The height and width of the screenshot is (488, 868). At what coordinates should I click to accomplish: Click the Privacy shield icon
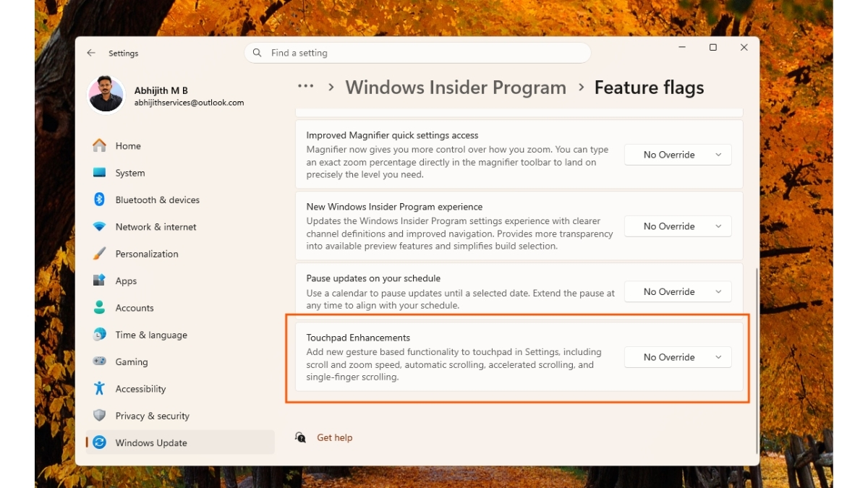(x=100, y=416)
